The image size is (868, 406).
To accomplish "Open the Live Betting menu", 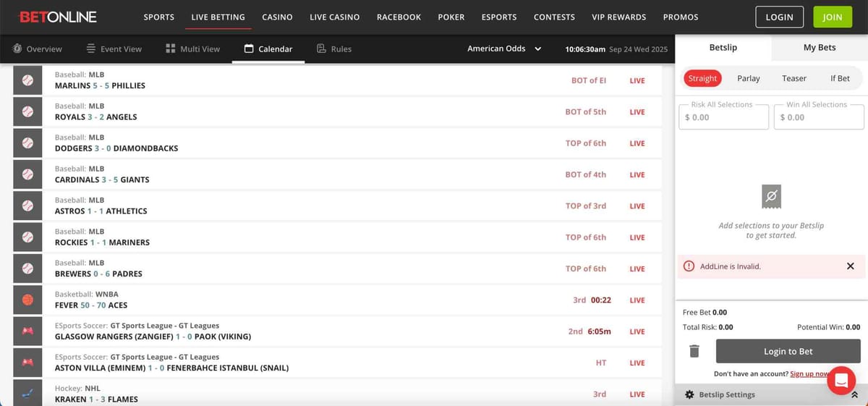I will pos(218,17).
